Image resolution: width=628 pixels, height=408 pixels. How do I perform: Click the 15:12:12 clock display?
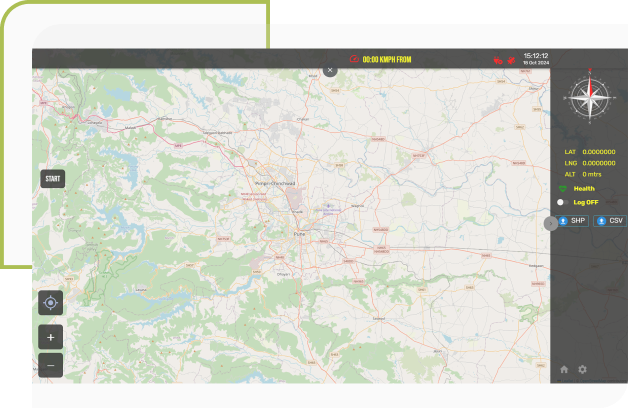point(535,56)
